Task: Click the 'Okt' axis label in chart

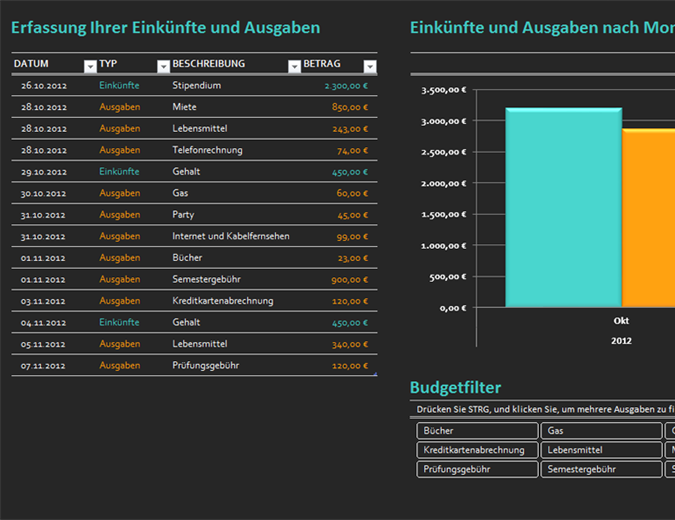Action: coord(621,321)
